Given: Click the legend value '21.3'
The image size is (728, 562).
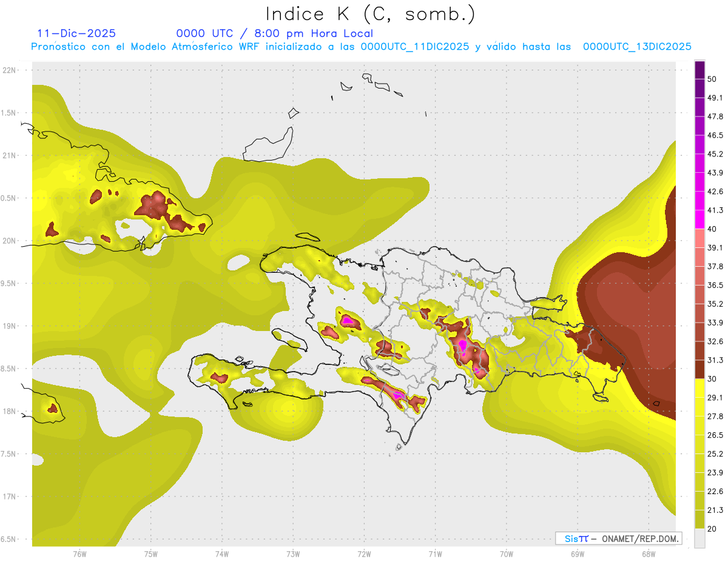Looking at the screenshot, I should (x=715, y=510).
